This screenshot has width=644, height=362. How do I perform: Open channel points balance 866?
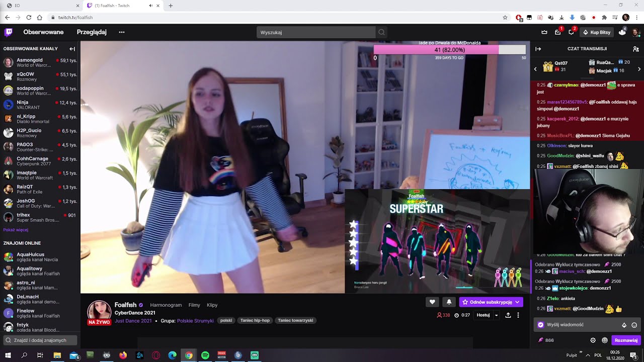545,340
